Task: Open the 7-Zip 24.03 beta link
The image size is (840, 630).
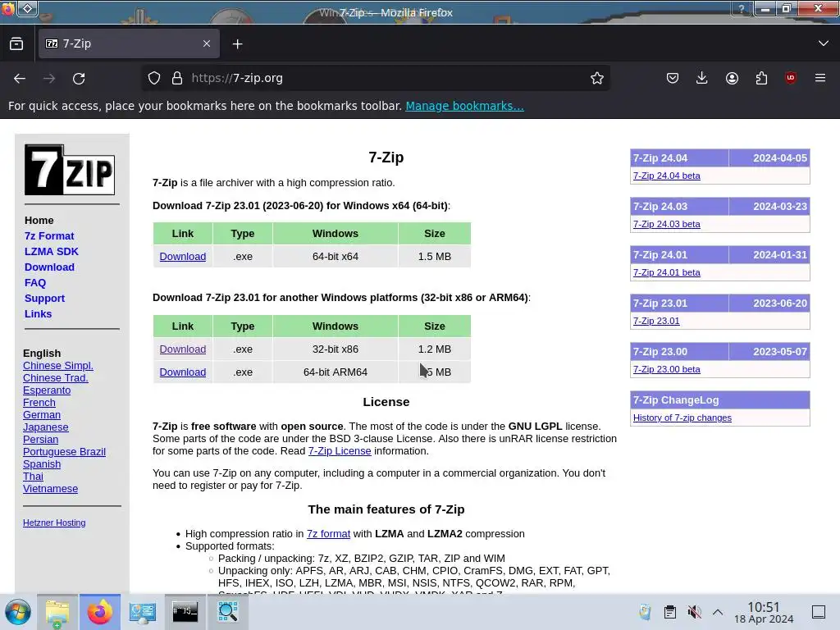Action: [x=666, y=224]
